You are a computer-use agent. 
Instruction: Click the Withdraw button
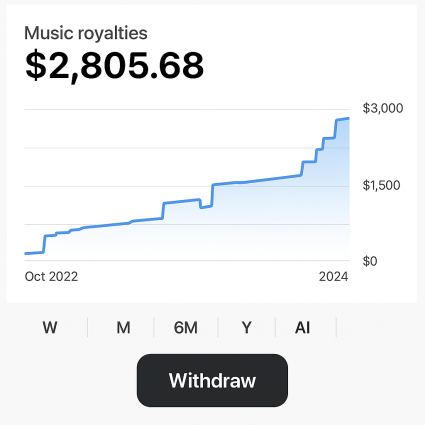[212, 380]
